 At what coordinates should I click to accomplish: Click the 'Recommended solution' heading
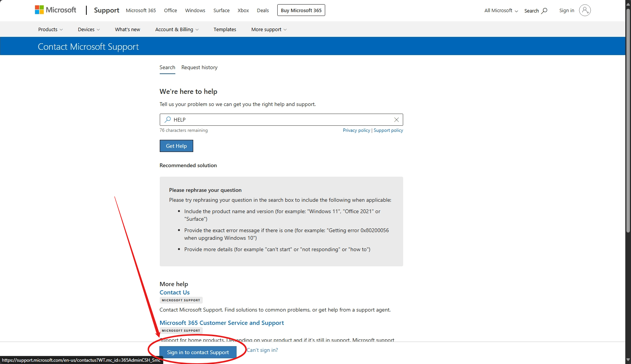pos(188,166)
